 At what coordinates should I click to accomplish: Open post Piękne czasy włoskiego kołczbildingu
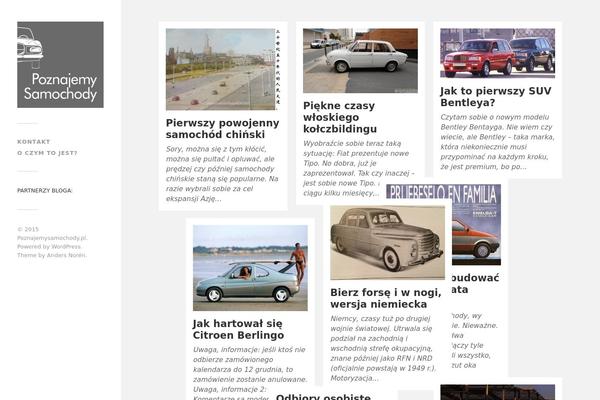(340, 117)
